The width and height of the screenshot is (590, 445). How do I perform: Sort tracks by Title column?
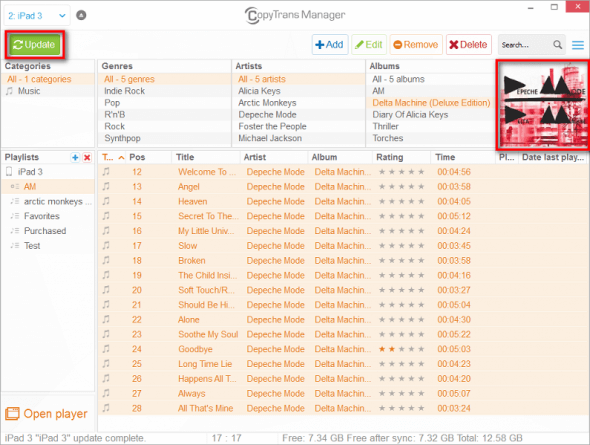[206, 157]
